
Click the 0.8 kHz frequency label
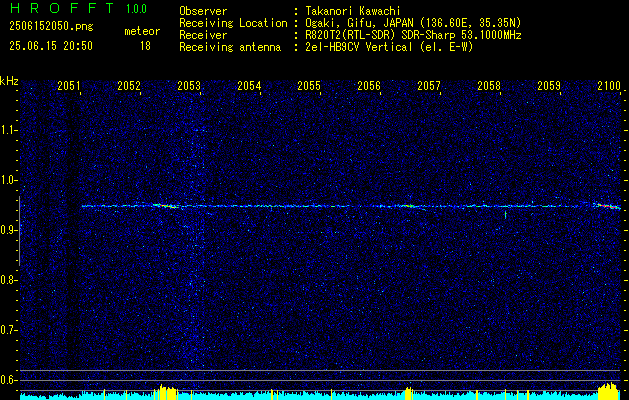pos(8,280)
